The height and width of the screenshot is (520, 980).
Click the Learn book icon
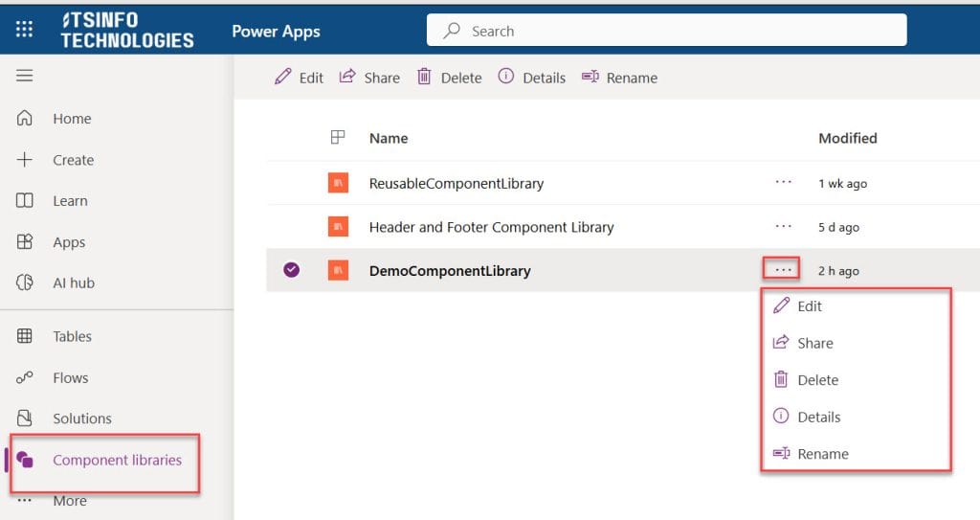coord(24,200)
